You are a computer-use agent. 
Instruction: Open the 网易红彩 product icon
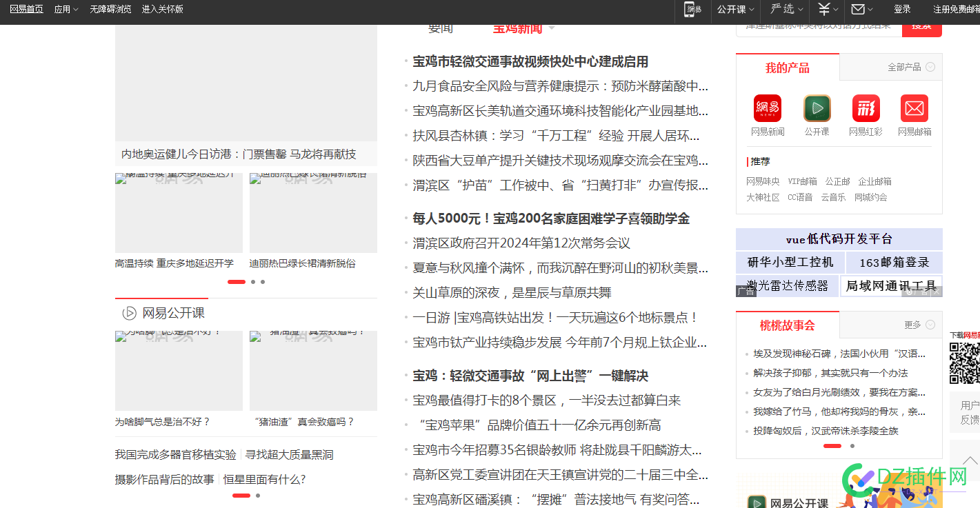[866, 108]
